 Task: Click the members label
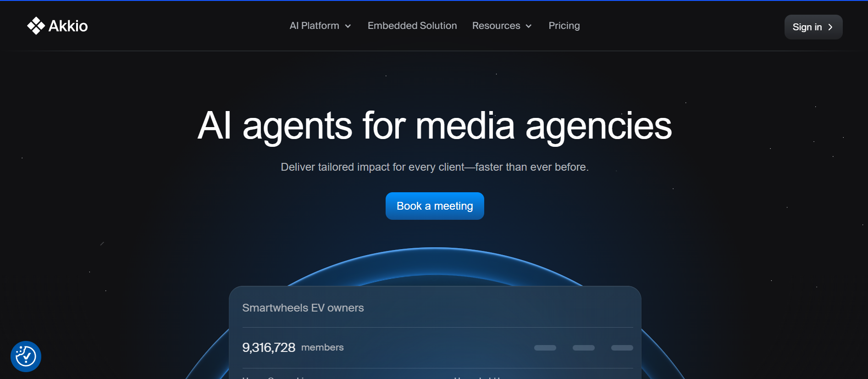[x=322, y=347]
